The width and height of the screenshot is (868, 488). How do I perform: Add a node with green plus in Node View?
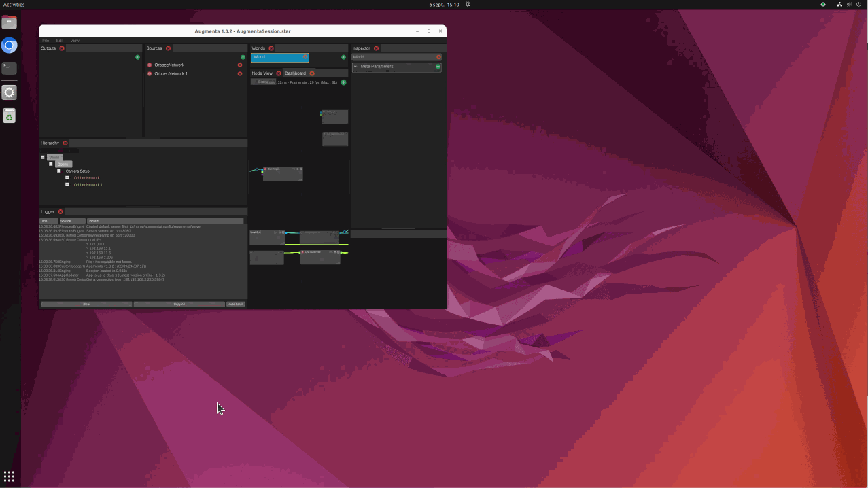343,82
